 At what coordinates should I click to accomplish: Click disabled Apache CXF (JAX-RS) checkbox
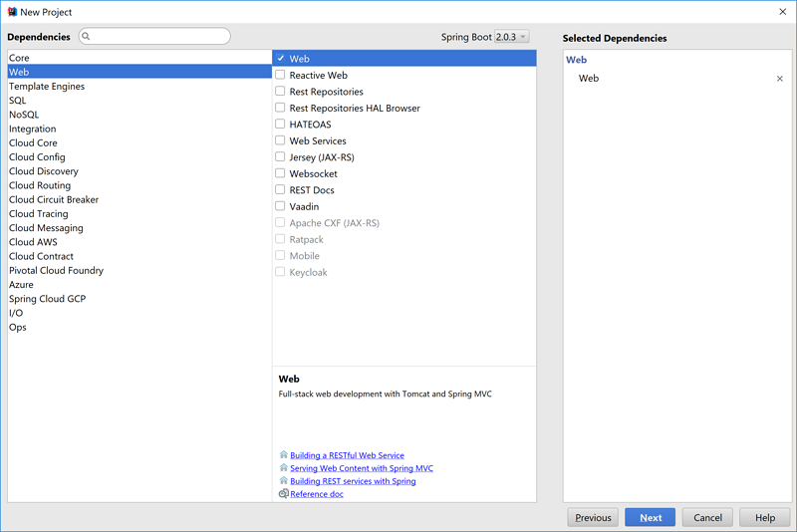[280, 222]
